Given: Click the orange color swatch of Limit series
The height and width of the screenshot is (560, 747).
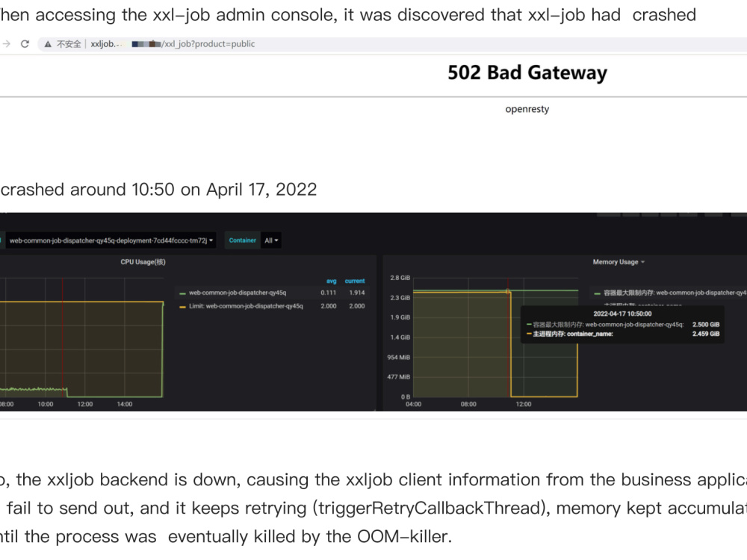Looking at the screenshot, I should [x=182, y=307].
